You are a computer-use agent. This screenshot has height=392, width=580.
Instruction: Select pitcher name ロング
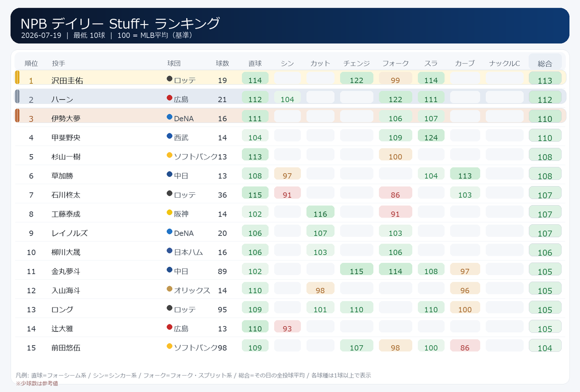[62, 310]
